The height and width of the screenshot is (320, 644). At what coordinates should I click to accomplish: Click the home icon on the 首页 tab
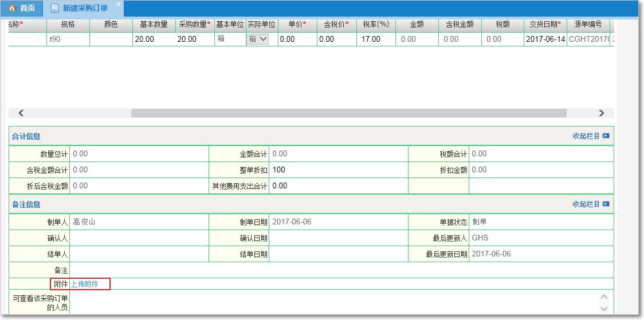click(11, 9)
